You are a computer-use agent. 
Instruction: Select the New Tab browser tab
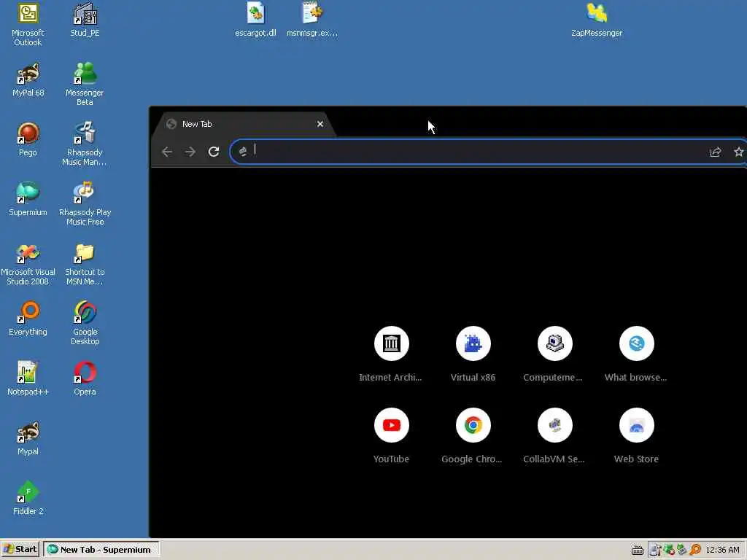tap(243, 124)
